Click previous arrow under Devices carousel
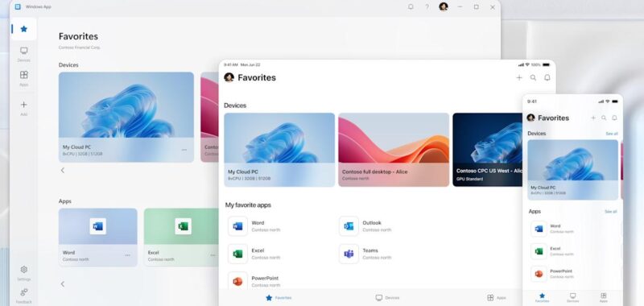 pos(63,170)
